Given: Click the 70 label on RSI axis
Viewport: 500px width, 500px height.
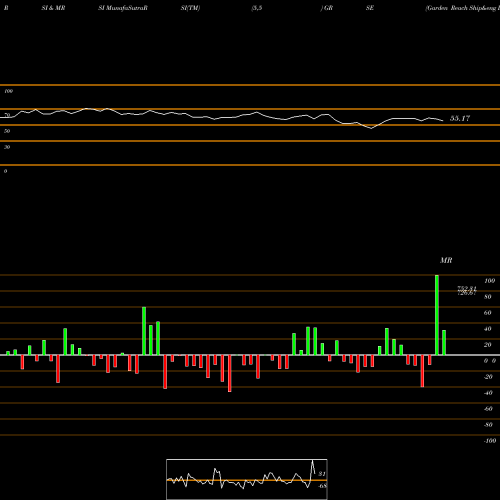Looking at the screenshot, I should coord(7,115).
